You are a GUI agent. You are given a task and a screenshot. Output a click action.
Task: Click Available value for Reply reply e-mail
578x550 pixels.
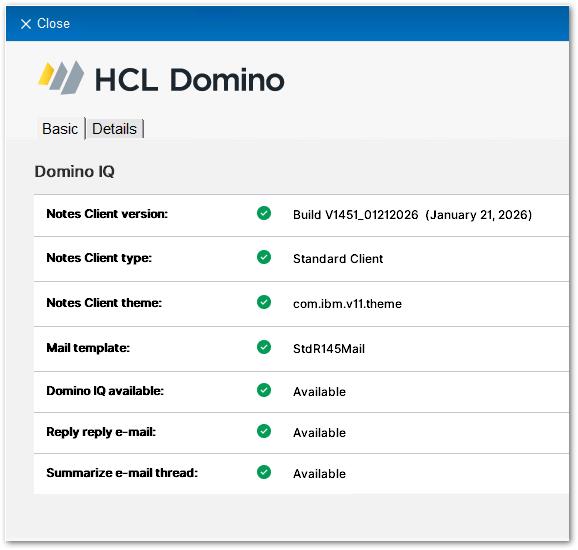(319, 433)
